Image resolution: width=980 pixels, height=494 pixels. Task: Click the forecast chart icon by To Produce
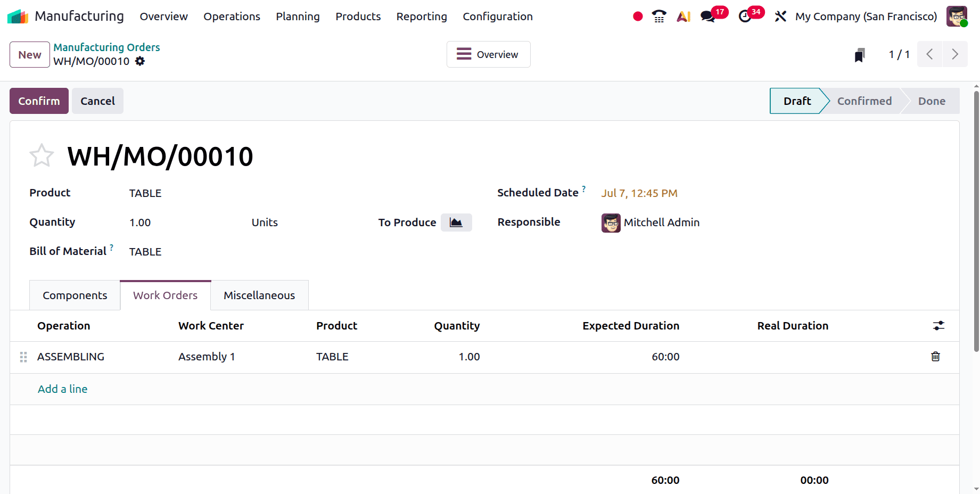[456, 223]
